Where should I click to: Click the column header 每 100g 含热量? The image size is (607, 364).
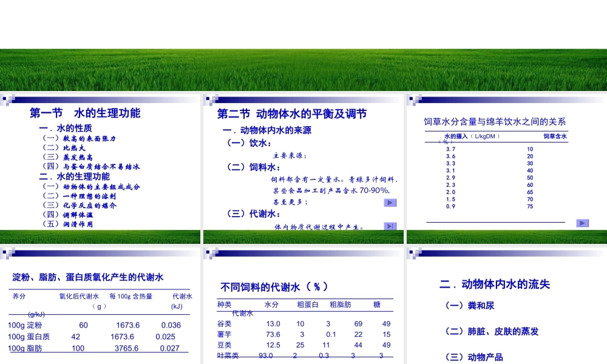pos(131,296)
